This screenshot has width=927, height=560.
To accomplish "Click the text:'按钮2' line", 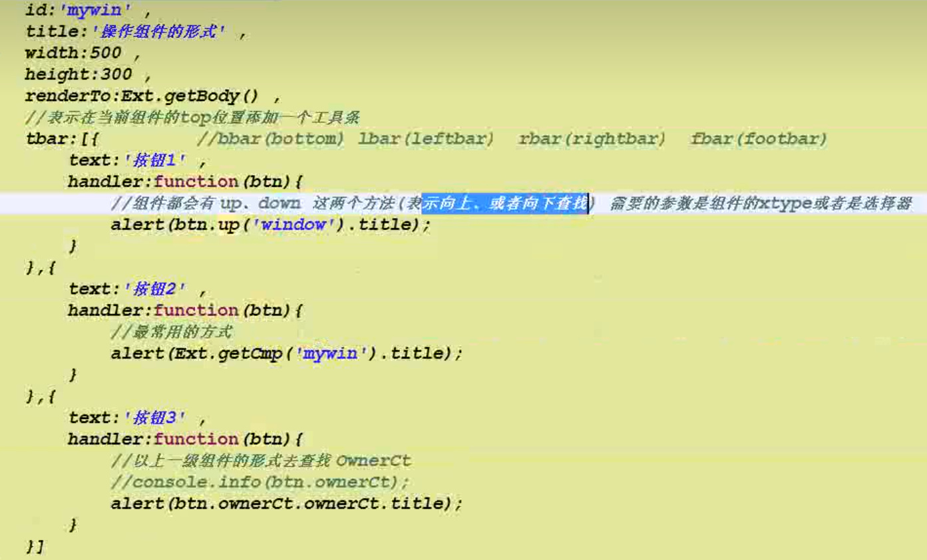I will tap(138, 289).
